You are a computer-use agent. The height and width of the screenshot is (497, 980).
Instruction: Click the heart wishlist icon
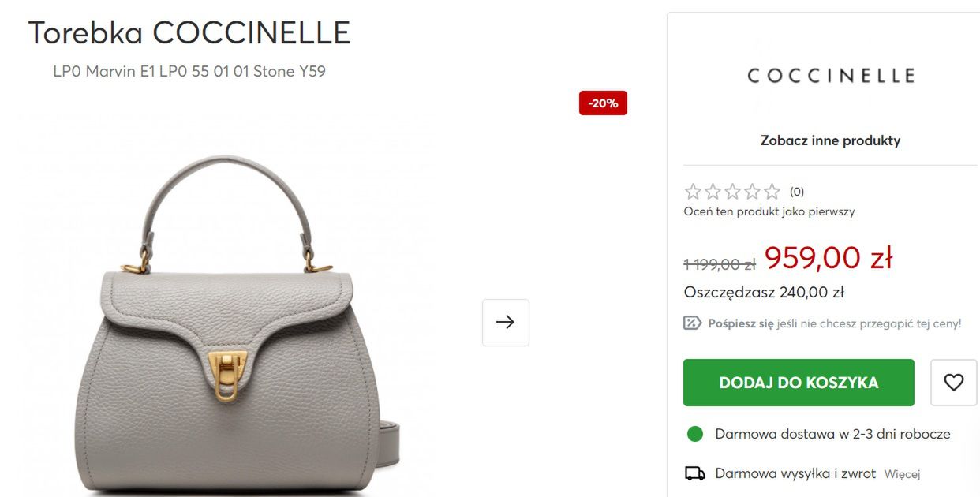click(x=954, y=383)
